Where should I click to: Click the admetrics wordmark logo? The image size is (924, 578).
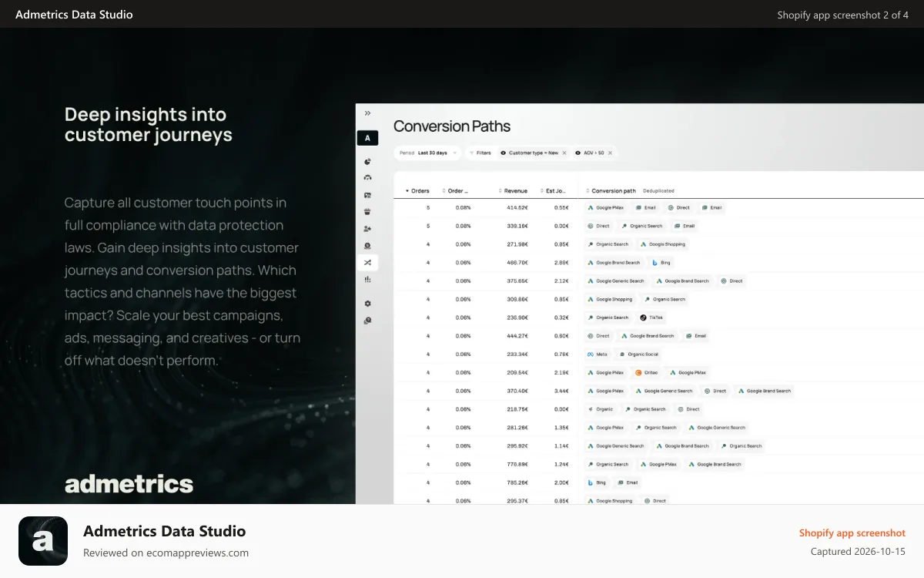(x=129, y=484)
